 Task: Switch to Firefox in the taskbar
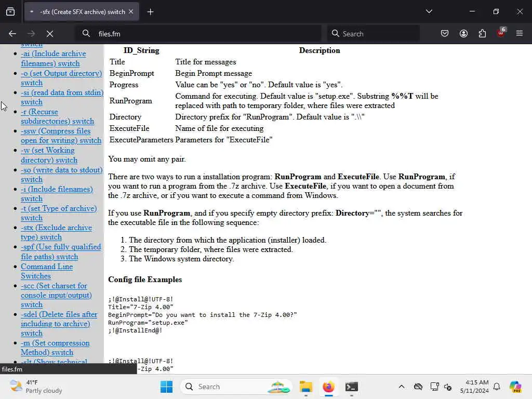(328, 387)
